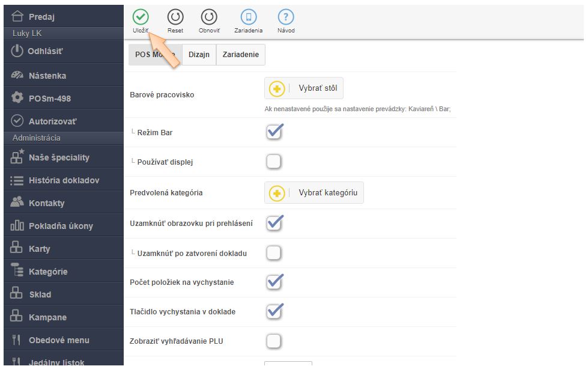Open the Vybrať stôl selector
The image size is (588, 369).
tap(304, 88)
